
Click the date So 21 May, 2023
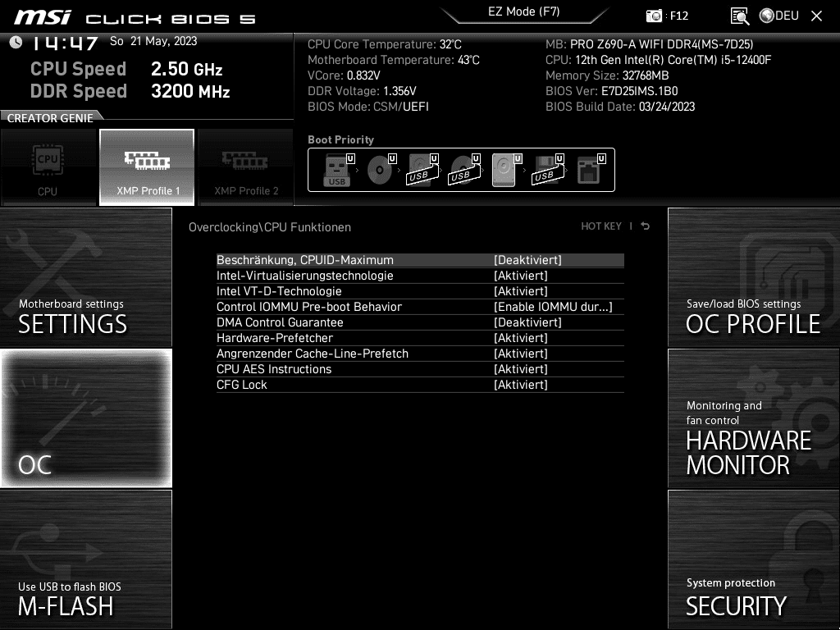tap(153, 41)
